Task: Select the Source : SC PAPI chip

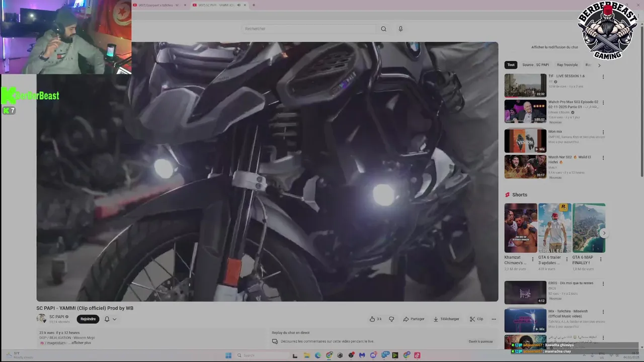Action: [535, 65]
